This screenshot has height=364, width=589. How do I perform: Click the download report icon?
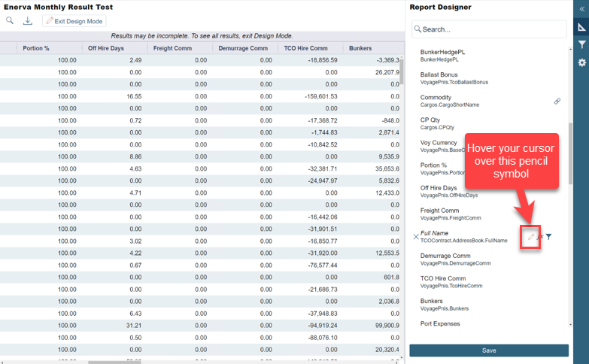[x=28, y=21]
